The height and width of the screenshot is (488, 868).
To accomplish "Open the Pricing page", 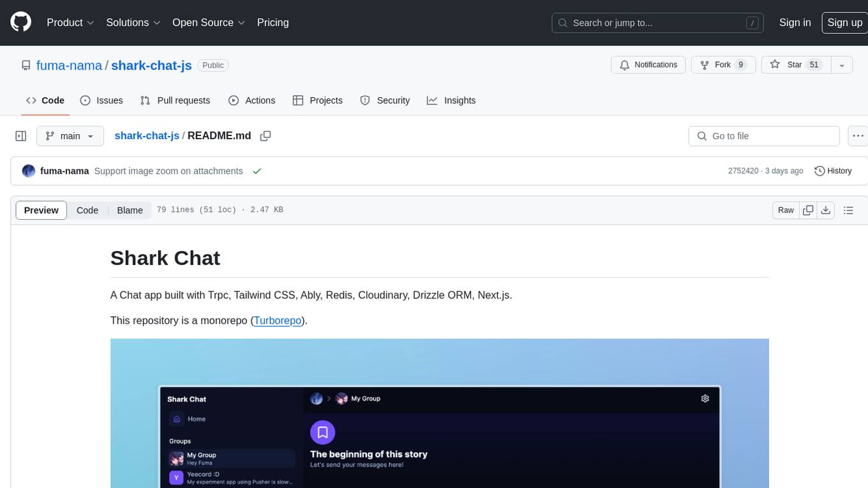I will pyautogui.click(x=273, y=22).
